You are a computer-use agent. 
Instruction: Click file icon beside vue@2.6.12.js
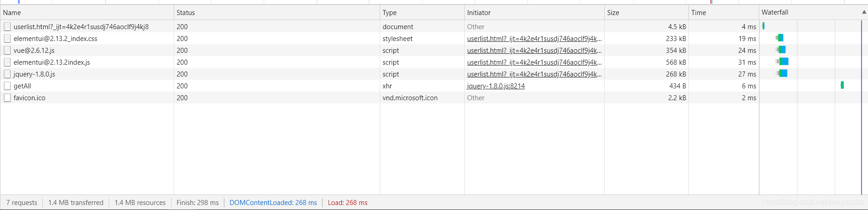(x=7, y=51)
